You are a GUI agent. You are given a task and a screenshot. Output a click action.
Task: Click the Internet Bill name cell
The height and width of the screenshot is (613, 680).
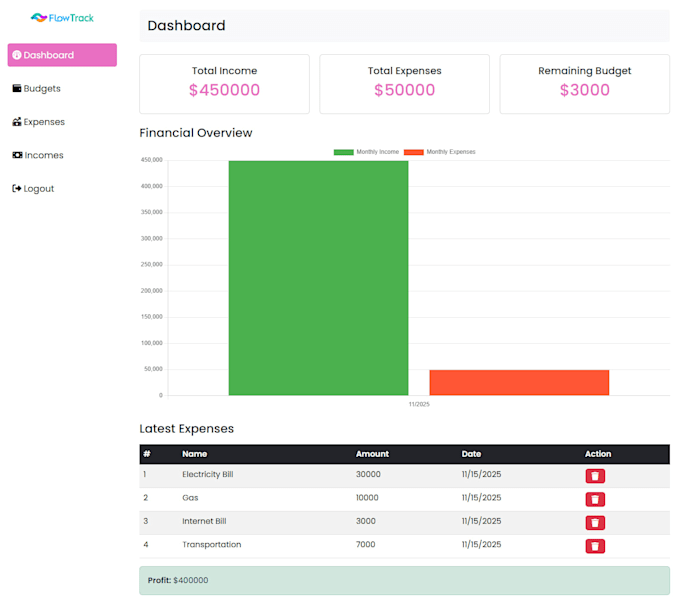tap(204, 521)
